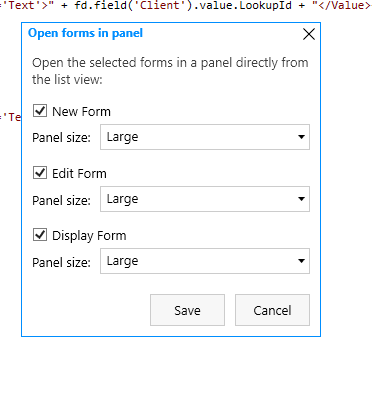Click the 'Panel size:' label under New Form

[x=61, y=138]
